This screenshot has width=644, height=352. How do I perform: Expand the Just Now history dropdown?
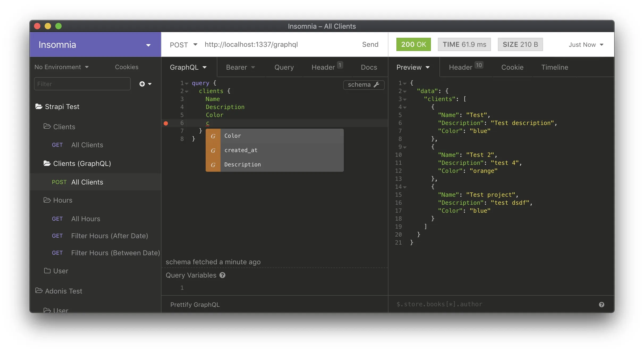(586, 45)
